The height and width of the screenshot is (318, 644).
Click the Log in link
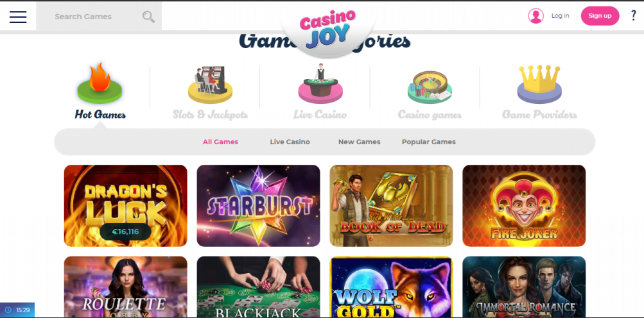coord(561,16)
